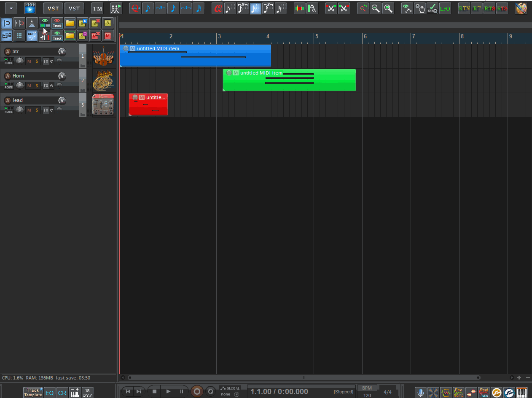The height and width of the screenshot is (398, 532).
Task: Toggle record arm on Horn track
Action: pos(7,76)
